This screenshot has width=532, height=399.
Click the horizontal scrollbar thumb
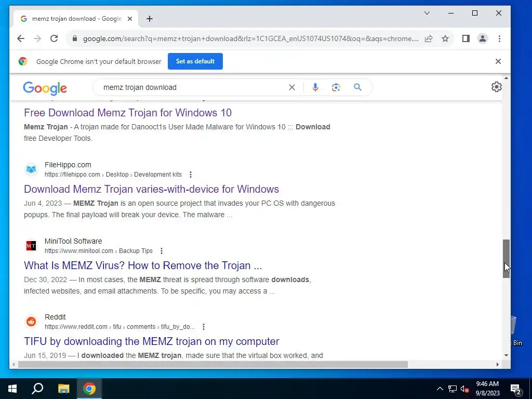212,365
